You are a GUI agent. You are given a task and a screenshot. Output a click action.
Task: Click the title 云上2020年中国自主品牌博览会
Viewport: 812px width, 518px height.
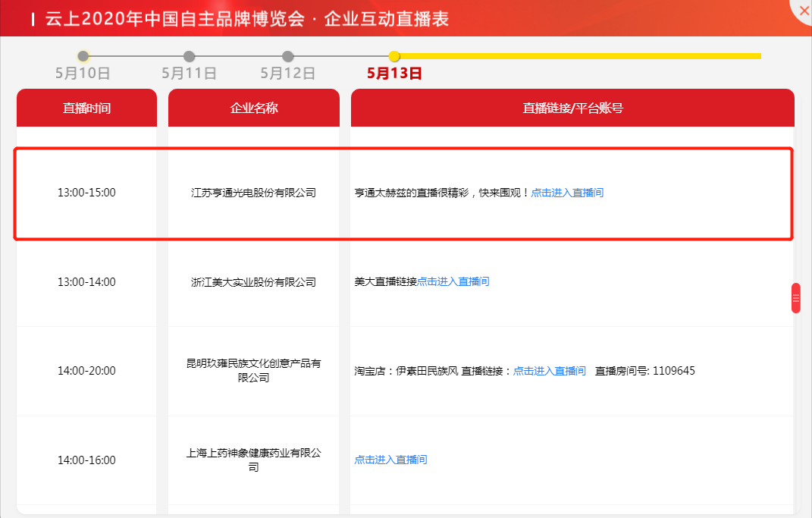[175, 19]
